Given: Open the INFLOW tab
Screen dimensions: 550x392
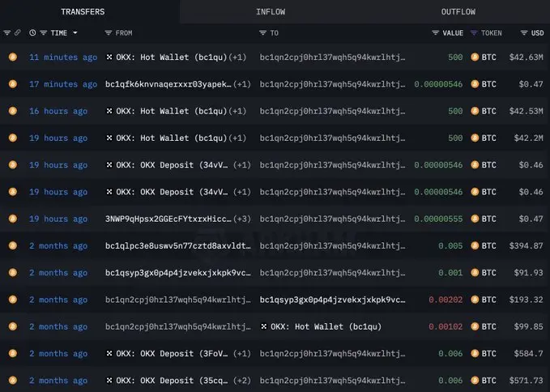Looking at the screenshot, I should pos(270,11).
